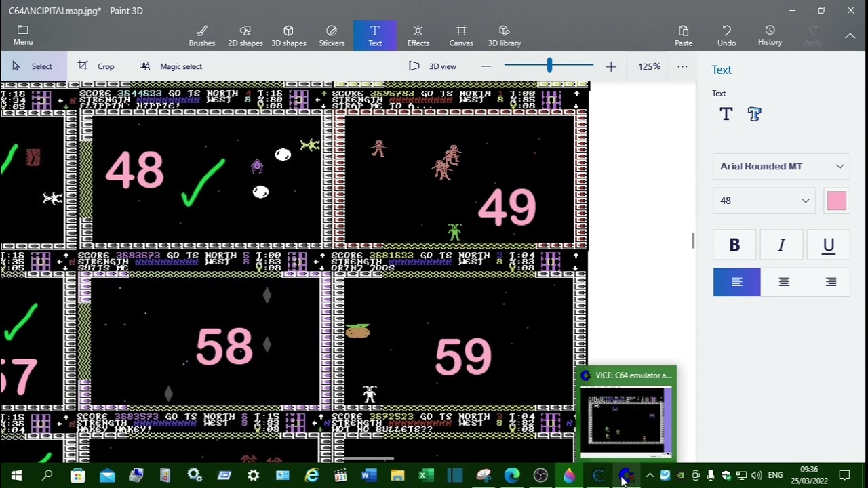Open the ENG language selector
Viewport: 868px width, 488px height.
775,475
